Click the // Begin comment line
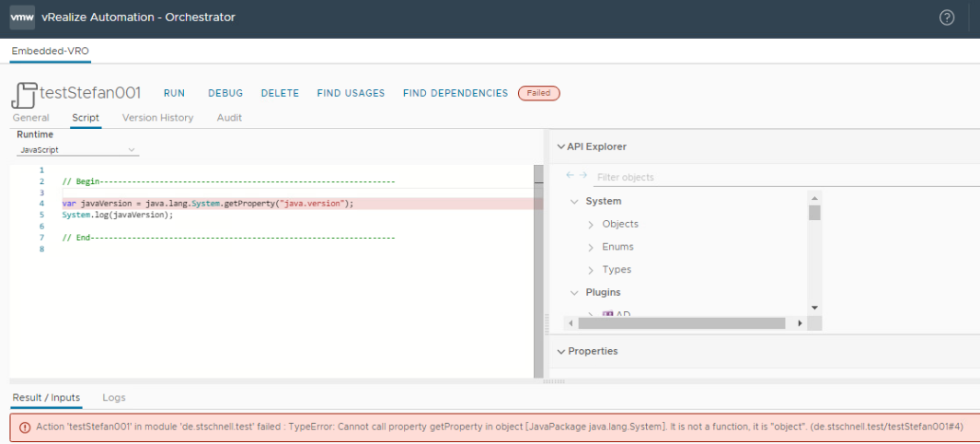The width and height of the screenshot is (980, 444). (228, 182)
